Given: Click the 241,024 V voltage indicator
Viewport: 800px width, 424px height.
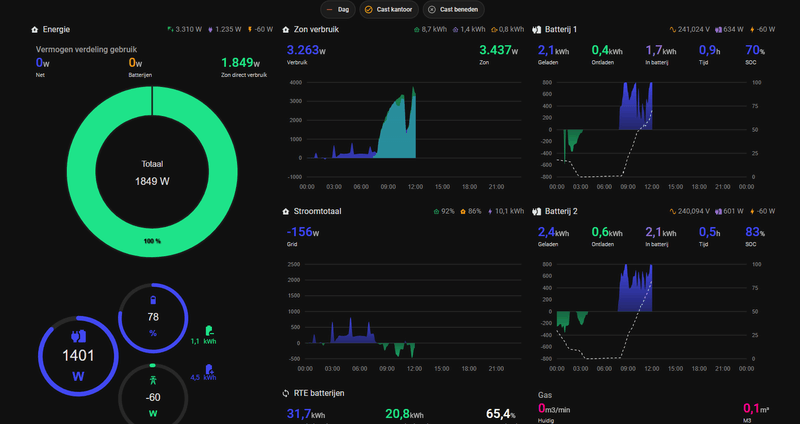Looking at the screenshot, I should (689, 30).
